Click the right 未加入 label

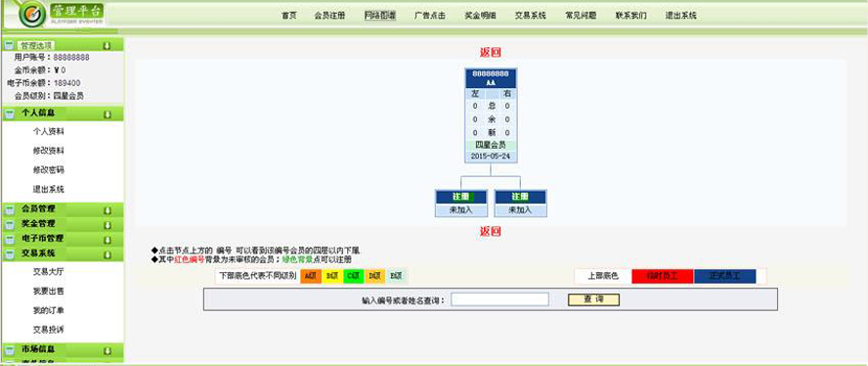520,210
